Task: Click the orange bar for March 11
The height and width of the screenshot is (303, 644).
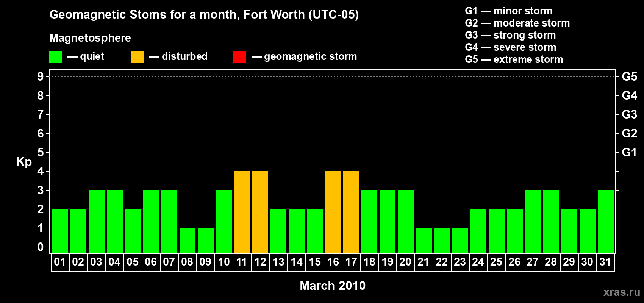Action: click(x=242, y=212)
